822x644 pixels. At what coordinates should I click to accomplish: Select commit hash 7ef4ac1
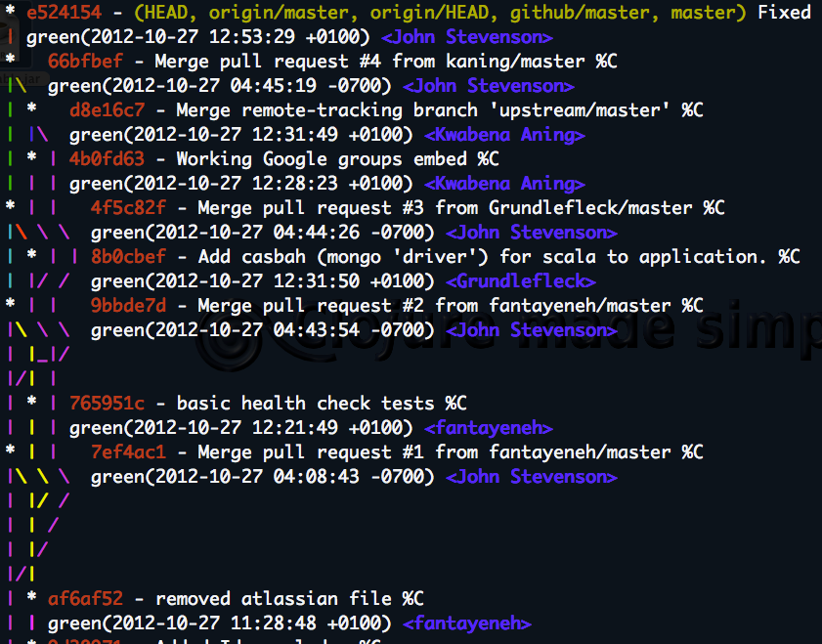point(128,451)
